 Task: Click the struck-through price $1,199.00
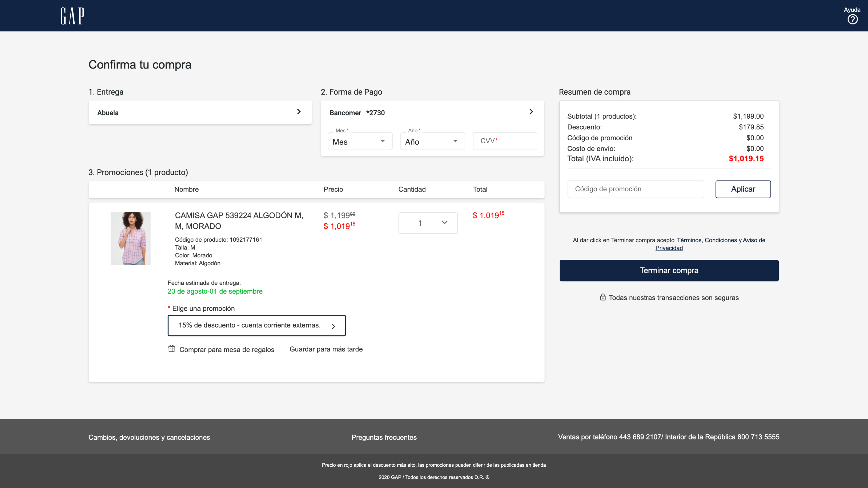tap(339, 215)
